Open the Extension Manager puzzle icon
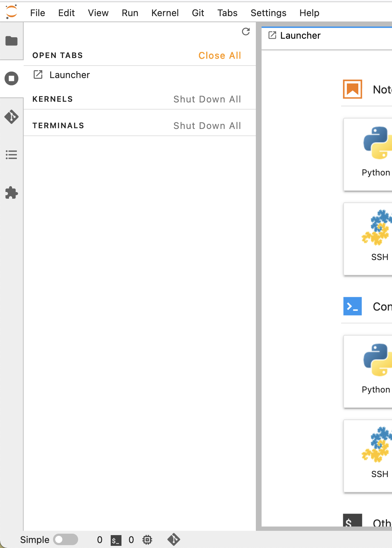Image resolution: width=392 pixels, height=548 pixels. tap(11, 193)
